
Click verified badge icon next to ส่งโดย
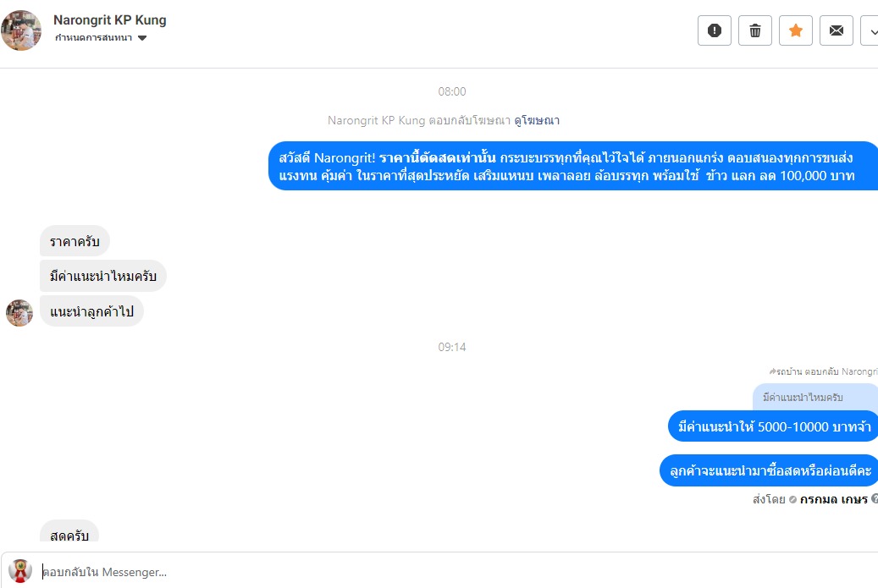[x=792, y=500]
